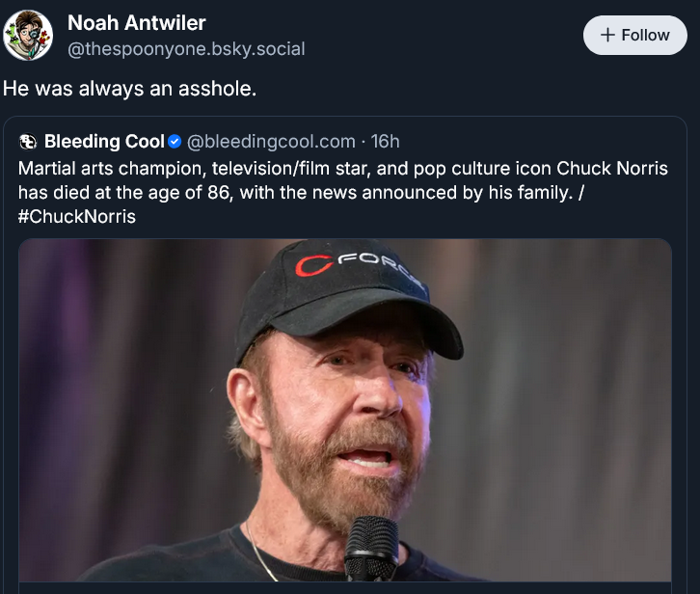Click the plus icon in Follow
700x594 pixels.
click(x=607, y=35)
